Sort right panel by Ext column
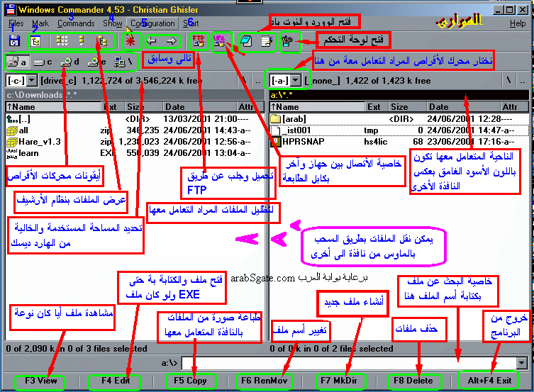This screenshot has height=392, width=534. [x=377, y=107]
